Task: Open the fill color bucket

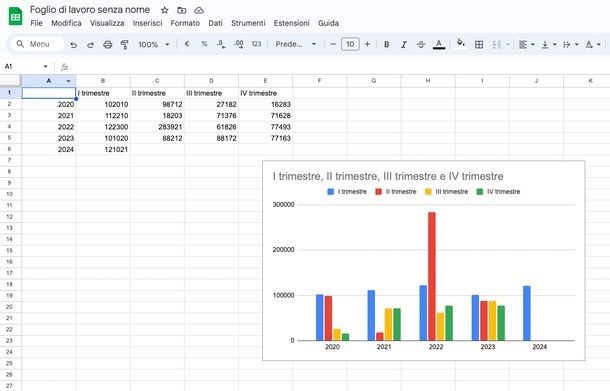Action: [461, 44]
